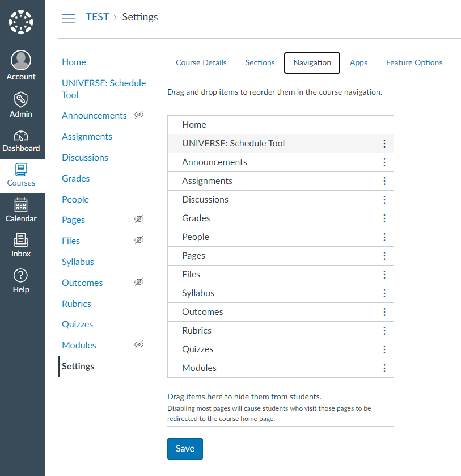Click hidden-eye icon next to Pages
Image resolution: width=461 pixels, height=476 pixels.
pos(139,219)
